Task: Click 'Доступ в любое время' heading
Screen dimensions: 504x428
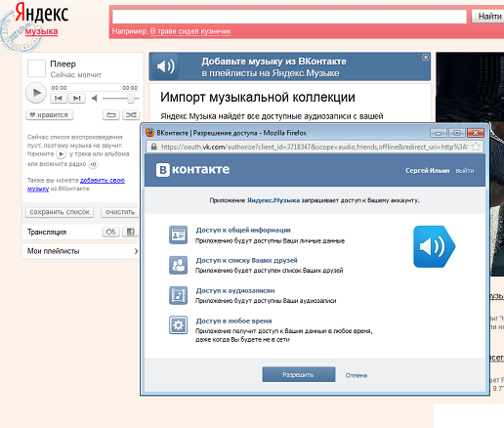Action: point(233,321)
